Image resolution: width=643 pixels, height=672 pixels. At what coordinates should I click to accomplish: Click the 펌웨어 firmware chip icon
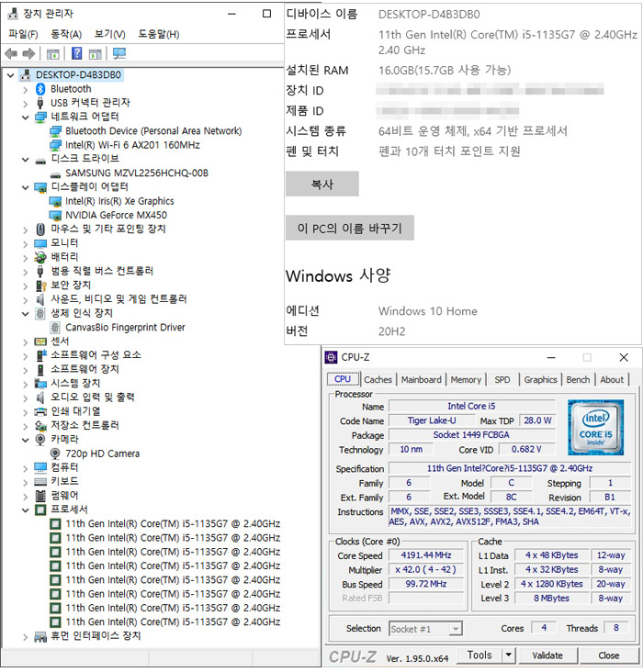40,496
